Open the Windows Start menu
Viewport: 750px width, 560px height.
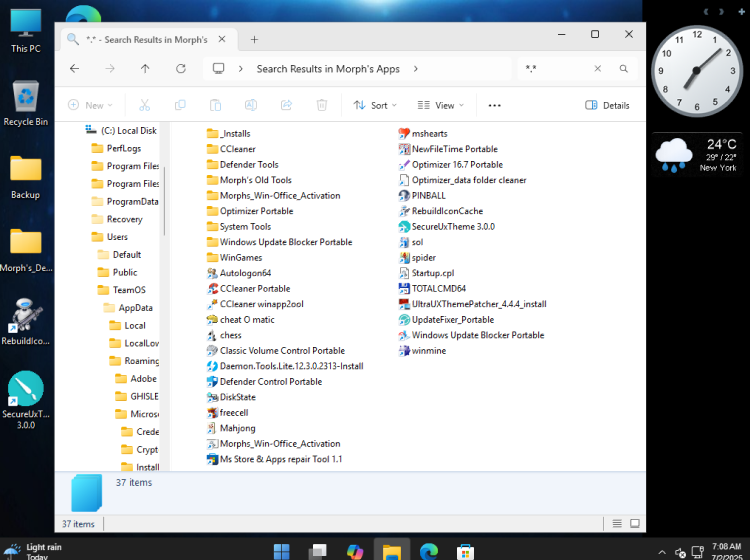[x=281, y=551]
